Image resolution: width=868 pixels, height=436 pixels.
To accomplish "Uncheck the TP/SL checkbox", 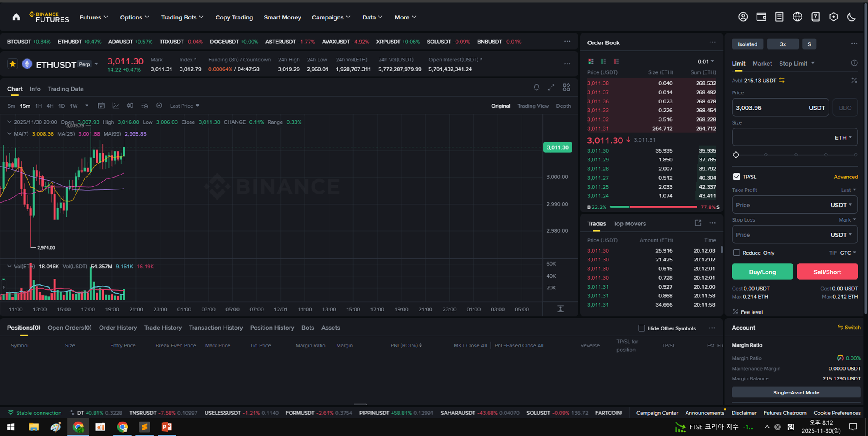I will 737,177.
